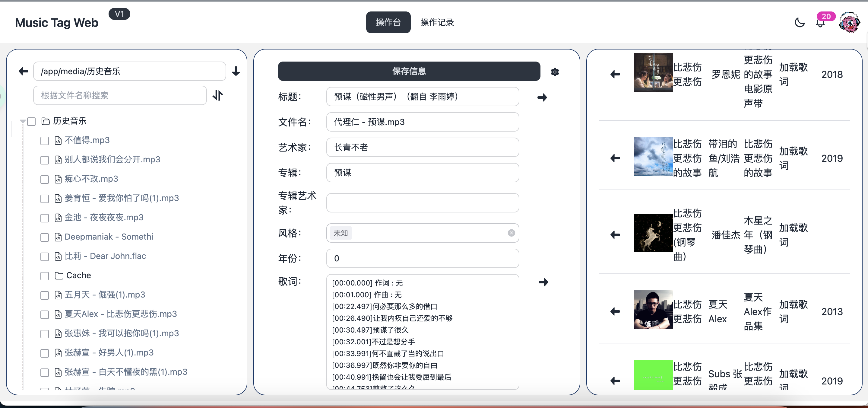The height and width of the screenshot is (408, 868).
Task: Click the sort arrows beside the search box
Action: tap(218, 95)
